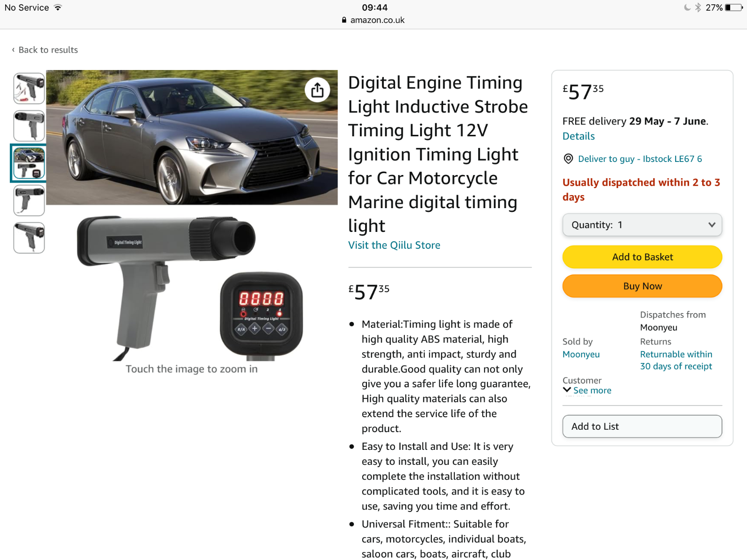Tap the lock icon beside amazon.co.uk
Viewport: 747px width, 560px height.
[x=344, y=20]
